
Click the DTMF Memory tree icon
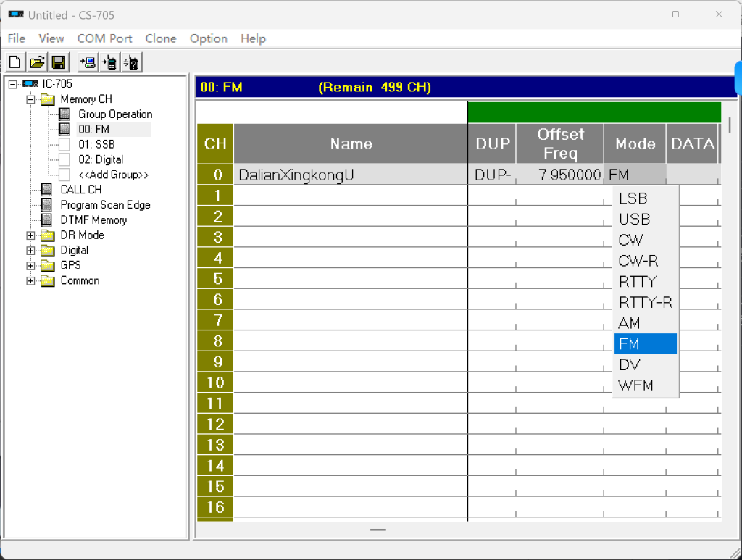coord(46,220)
